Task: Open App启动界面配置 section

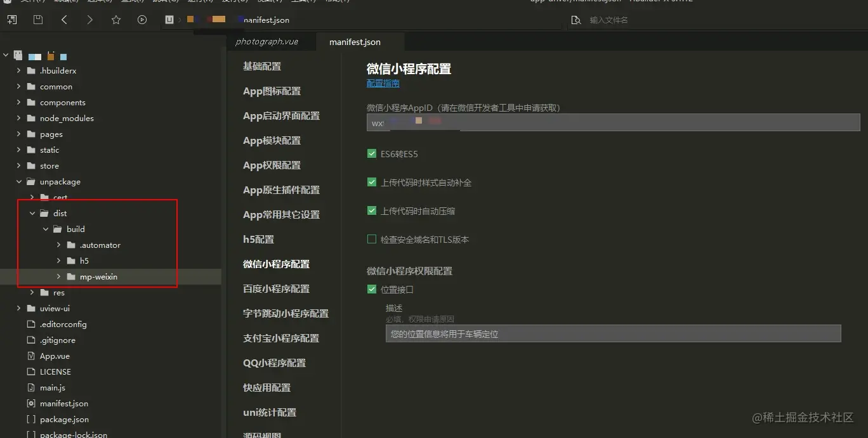Action: coord(281,115)
